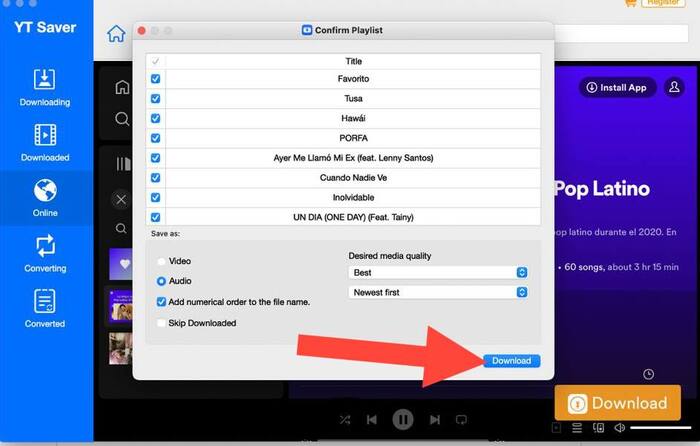Uncheck the Cuando Nadie Ve checkbox
The width and height of the screenshot is (700, 446).
click(x=155, y=178)
